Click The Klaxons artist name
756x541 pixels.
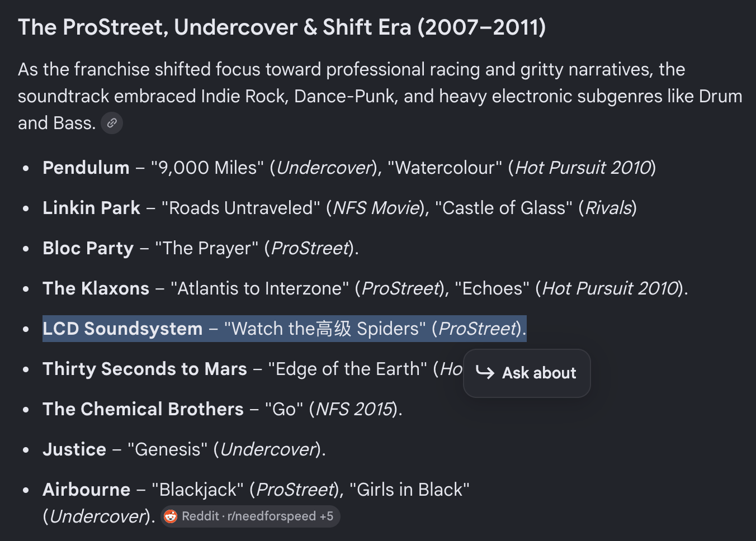tap(96, 288)
